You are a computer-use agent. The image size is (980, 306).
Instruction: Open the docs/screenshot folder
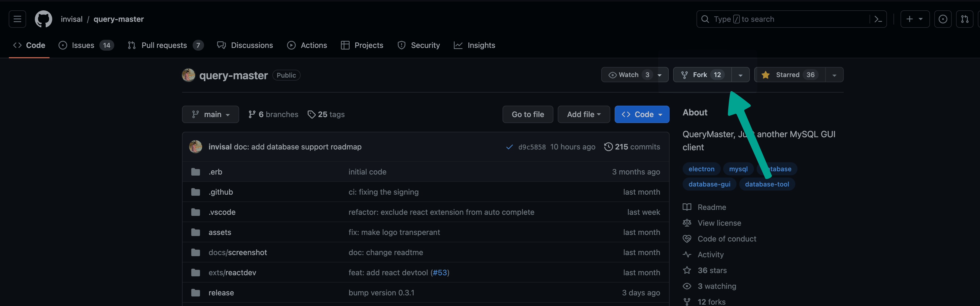click(238, 252)
